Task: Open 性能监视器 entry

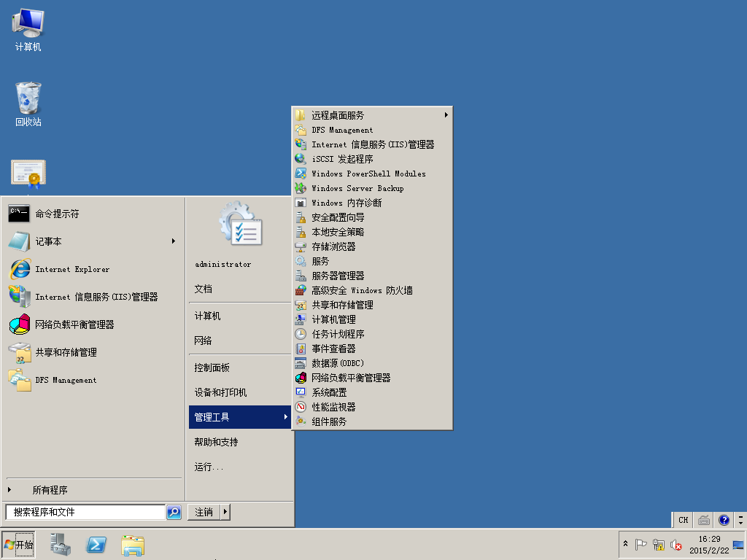Action: click(x=371, y=407)
